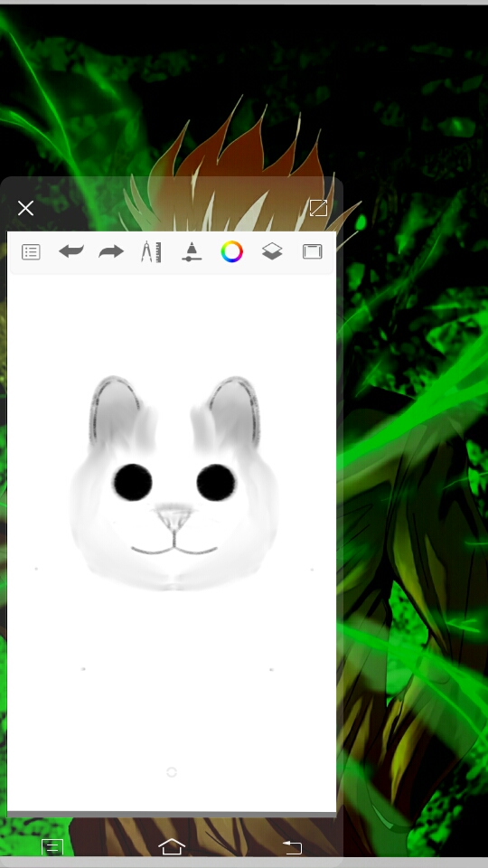Open the layers panel icon

tap(272, 252)
